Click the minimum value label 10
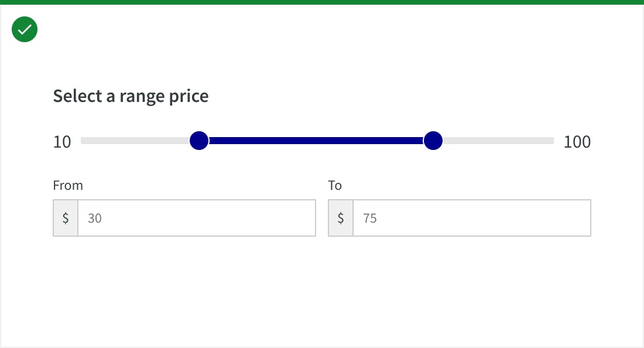The width and height of the screenshot is (644, 348). coord(62,142)
